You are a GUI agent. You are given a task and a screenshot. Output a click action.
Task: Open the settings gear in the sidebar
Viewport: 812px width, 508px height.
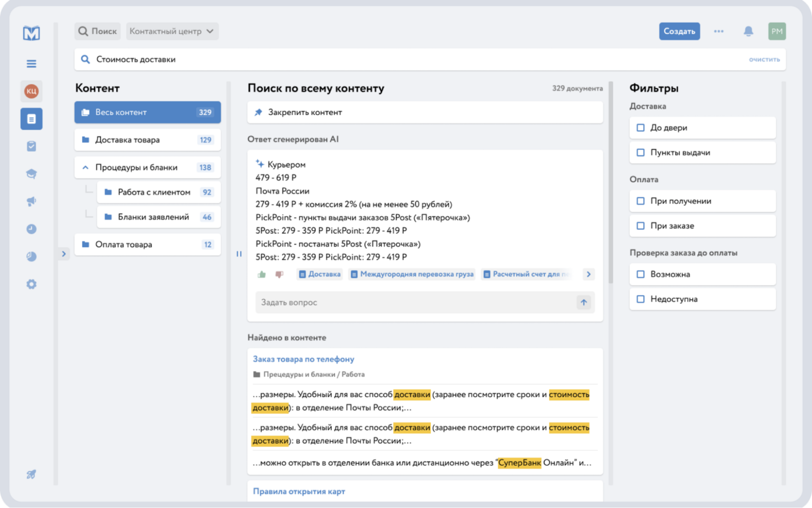[x=31, y=284]
